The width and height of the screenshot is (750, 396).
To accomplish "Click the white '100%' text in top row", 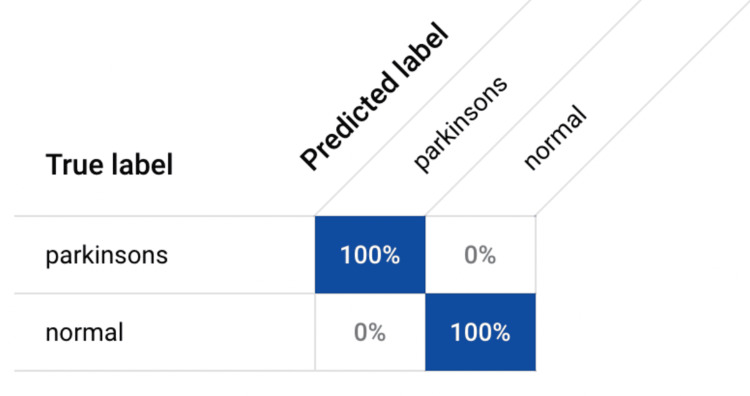I will tap(370, 255).
